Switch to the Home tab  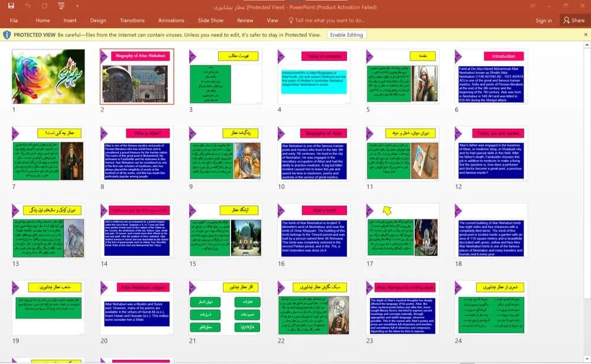pyautogui.click(x=43, y=20)
